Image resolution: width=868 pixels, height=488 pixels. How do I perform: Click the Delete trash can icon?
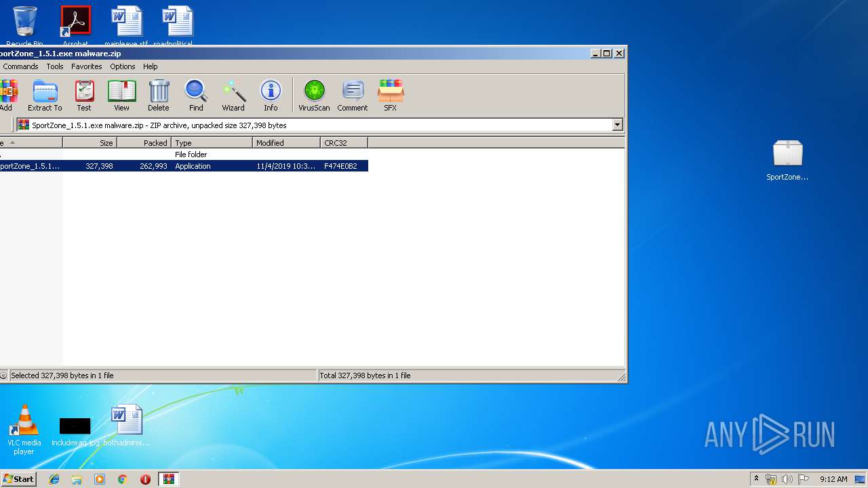159,96
